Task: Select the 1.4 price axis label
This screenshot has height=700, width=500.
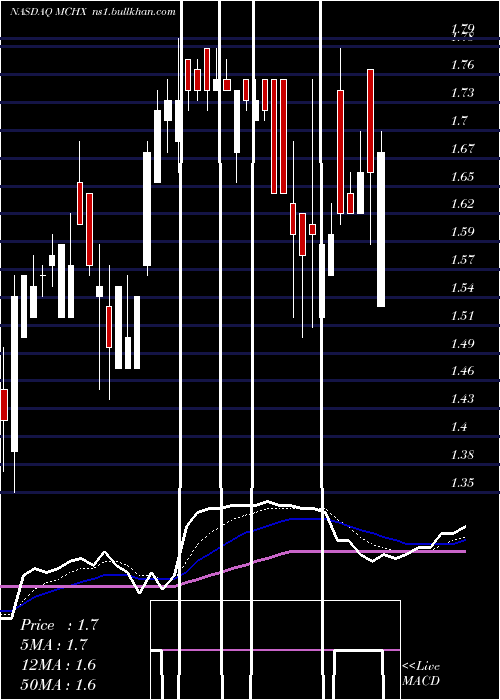Action: click(459, 427)
